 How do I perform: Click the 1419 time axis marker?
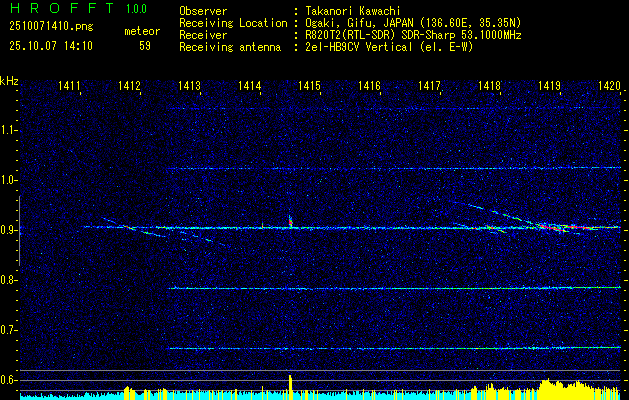click(549, 85)
